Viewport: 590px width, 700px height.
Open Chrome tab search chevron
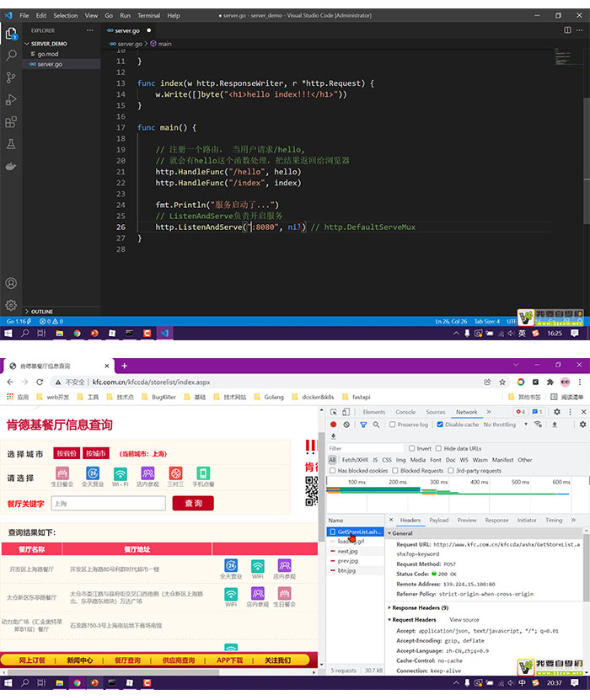click(x=516, y=366)
